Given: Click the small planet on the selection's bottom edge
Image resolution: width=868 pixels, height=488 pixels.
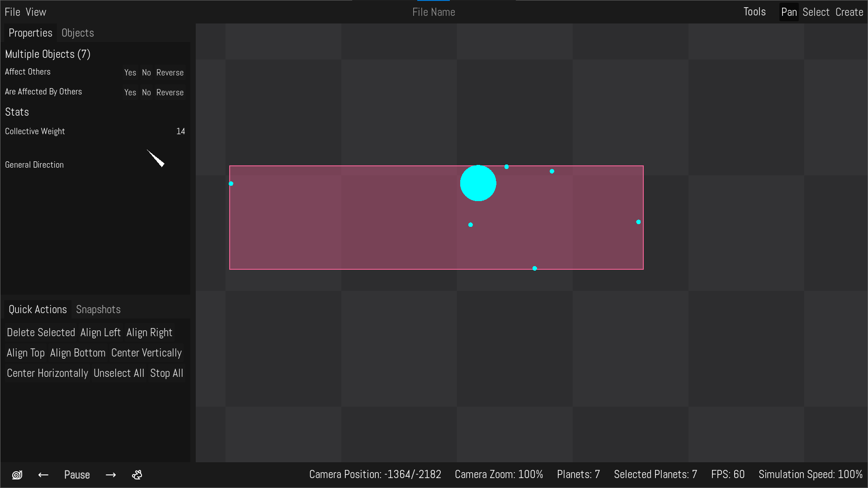Looking at the screenshot, I should [534, 268].
